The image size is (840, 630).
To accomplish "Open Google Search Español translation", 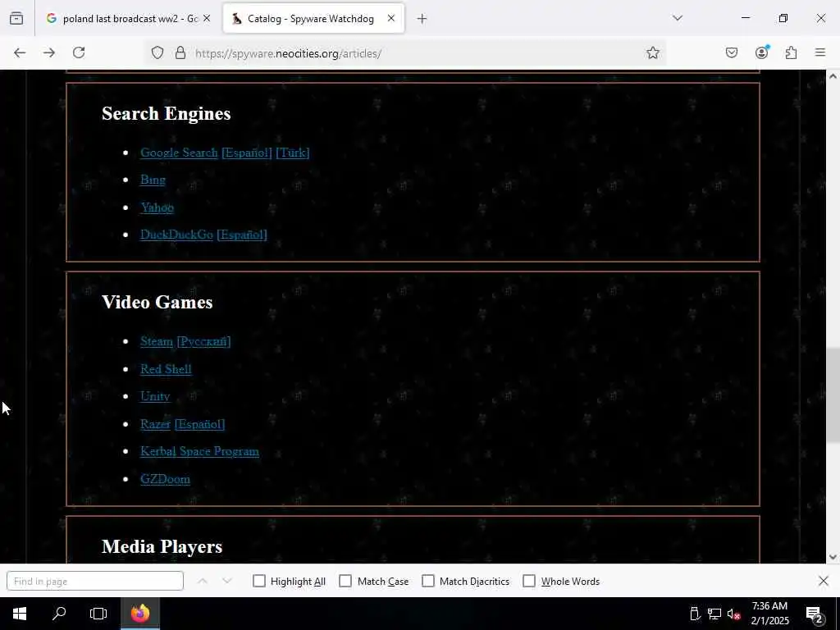I will tap(246, 153).
